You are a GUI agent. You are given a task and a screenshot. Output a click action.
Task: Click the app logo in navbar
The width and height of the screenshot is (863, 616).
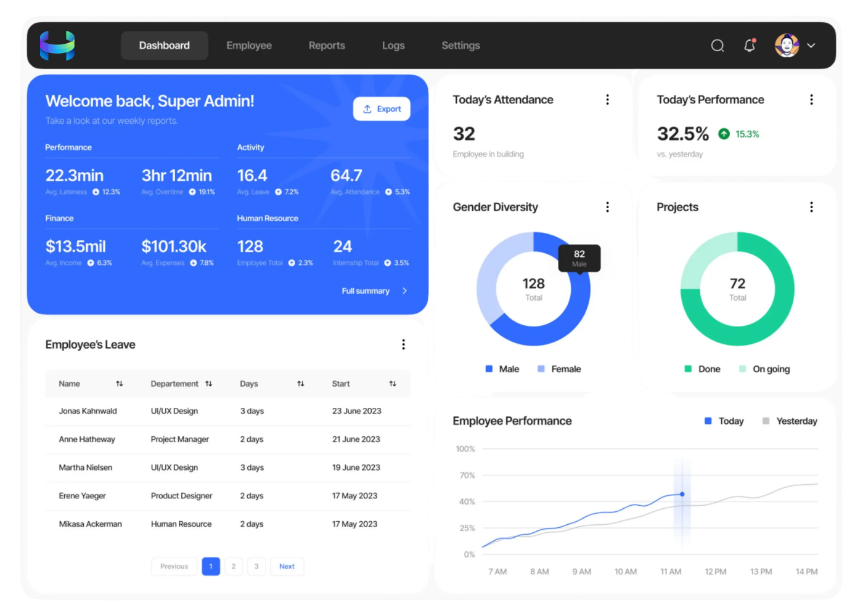(x=57, y=46)
